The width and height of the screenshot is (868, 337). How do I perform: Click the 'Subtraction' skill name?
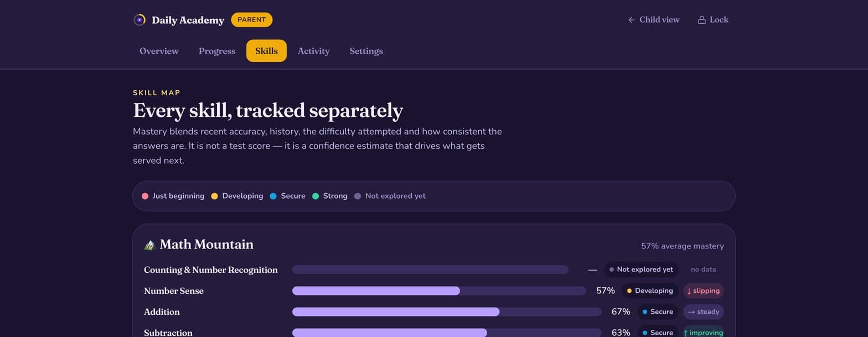tap(168, 333)
